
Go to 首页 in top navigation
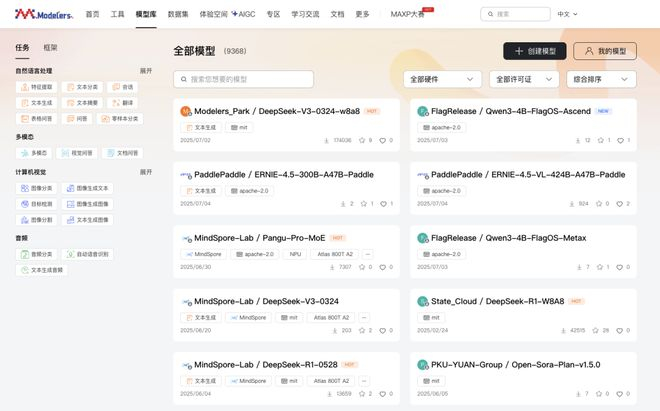click(x=93, y=14)
